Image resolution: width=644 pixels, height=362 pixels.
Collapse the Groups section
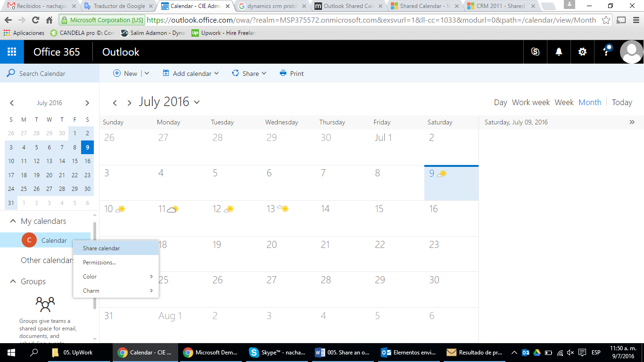point(12,281)
